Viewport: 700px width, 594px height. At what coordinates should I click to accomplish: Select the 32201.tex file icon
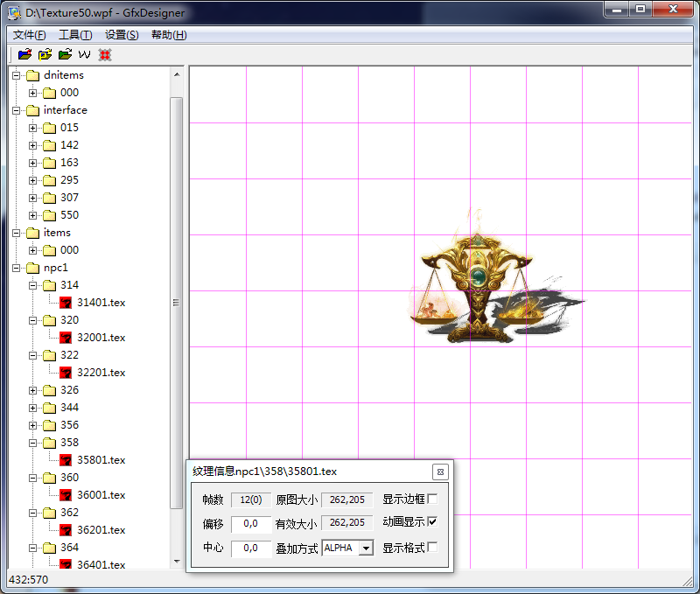pos(66,373)
